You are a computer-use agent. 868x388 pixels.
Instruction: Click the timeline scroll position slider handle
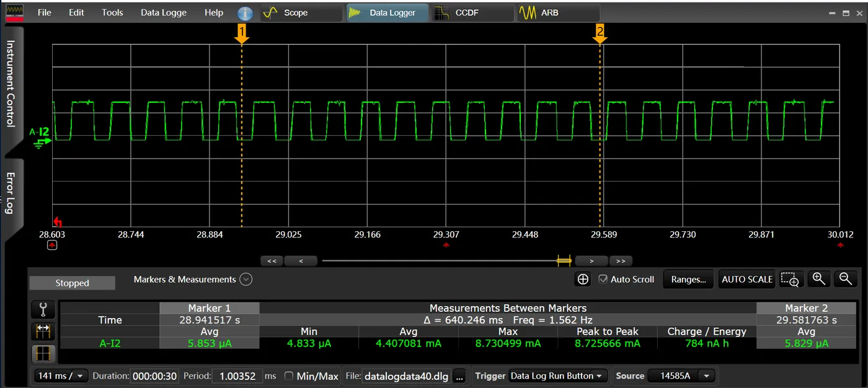(564, 261)
